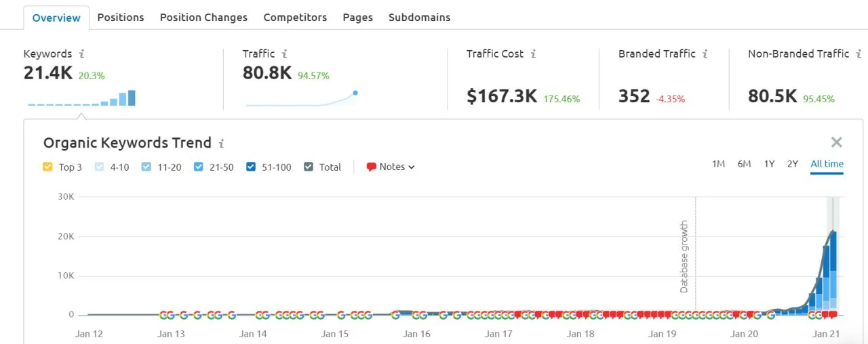Screen dimensions: 868x344
Task: Go to the Competitors tab
Action: tap(295, 18)
